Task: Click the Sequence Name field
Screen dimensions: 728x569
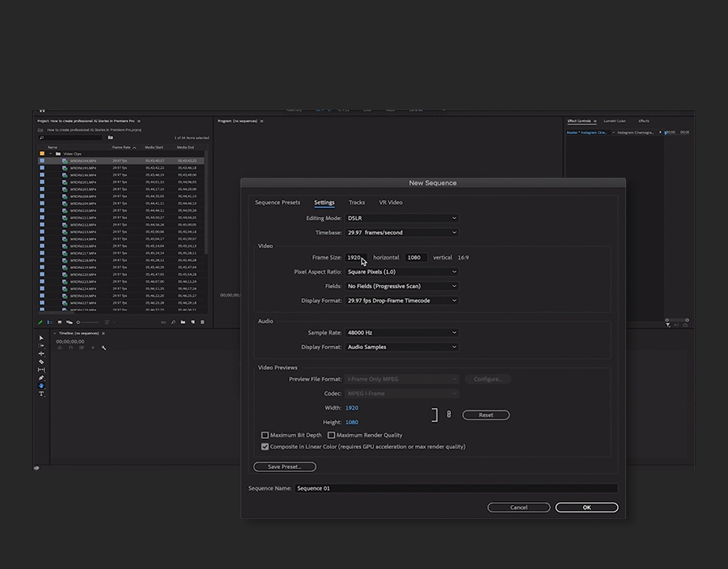Action: [456, 488]
